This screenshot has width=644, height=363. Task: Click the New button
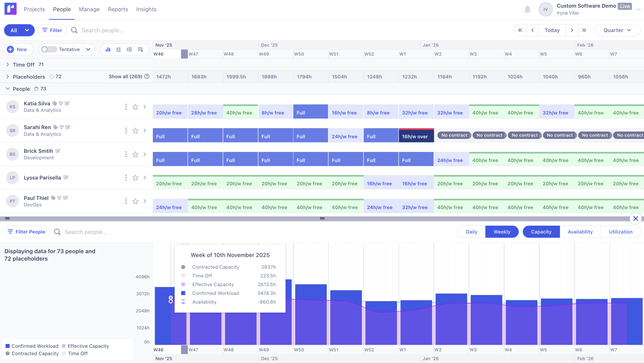click(x=18, y=49)
